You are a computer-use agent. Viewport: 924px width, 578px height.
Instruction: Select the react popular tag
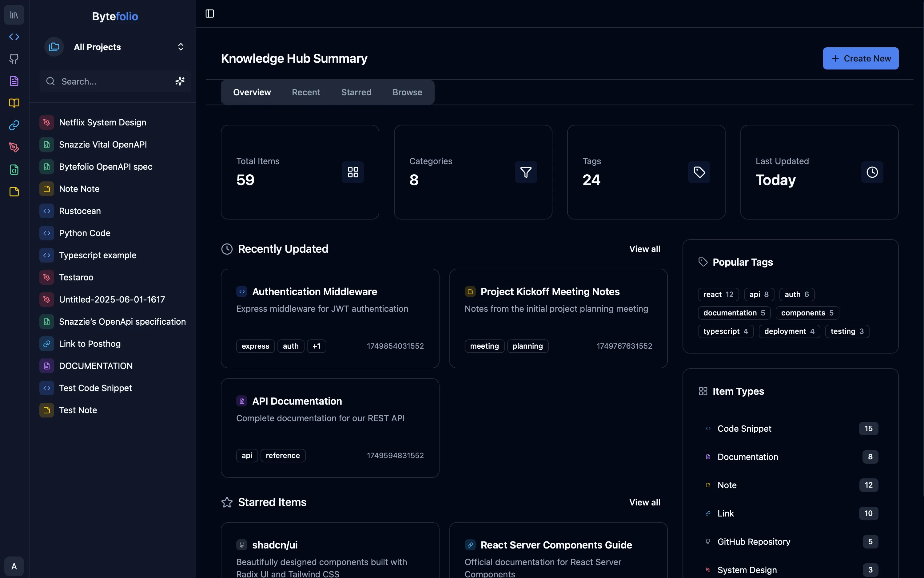[x=718, y=294]
